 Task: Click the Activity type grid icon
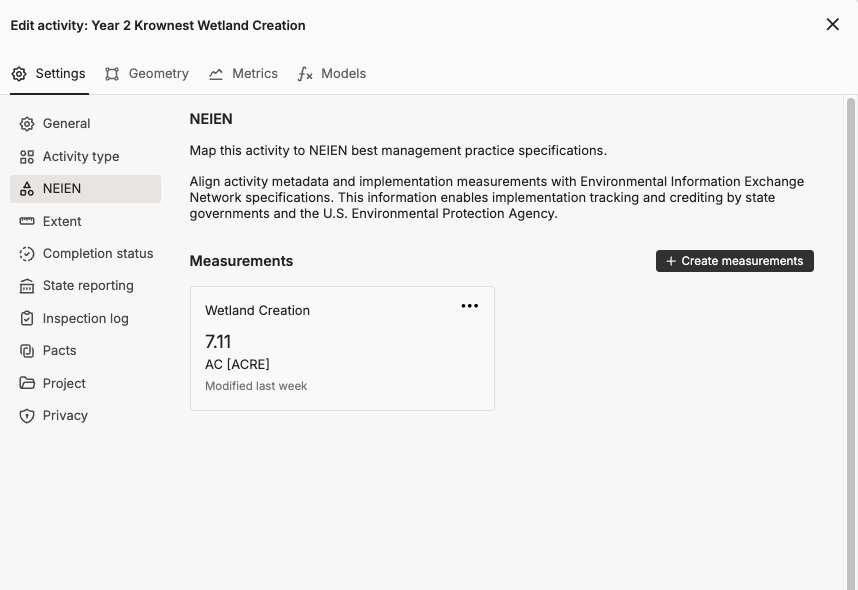click(27, 157)
